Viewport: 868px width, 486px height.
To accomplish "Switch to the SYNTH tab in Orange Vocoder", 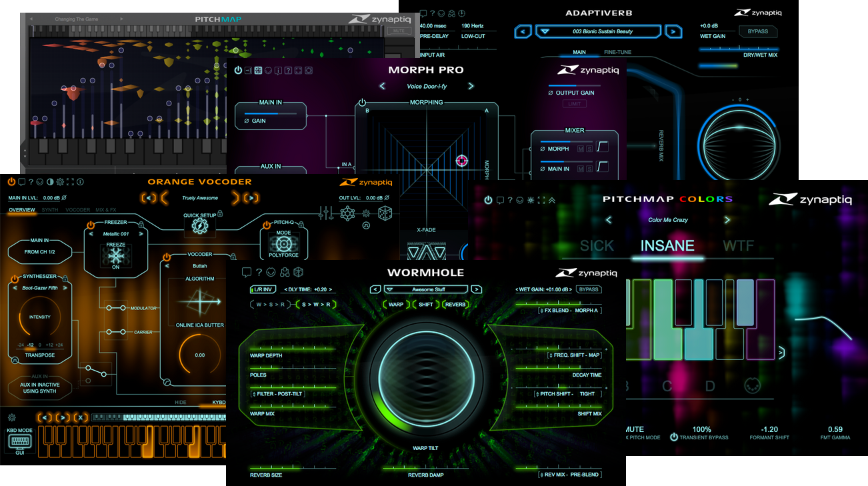I will coord(50,210).
